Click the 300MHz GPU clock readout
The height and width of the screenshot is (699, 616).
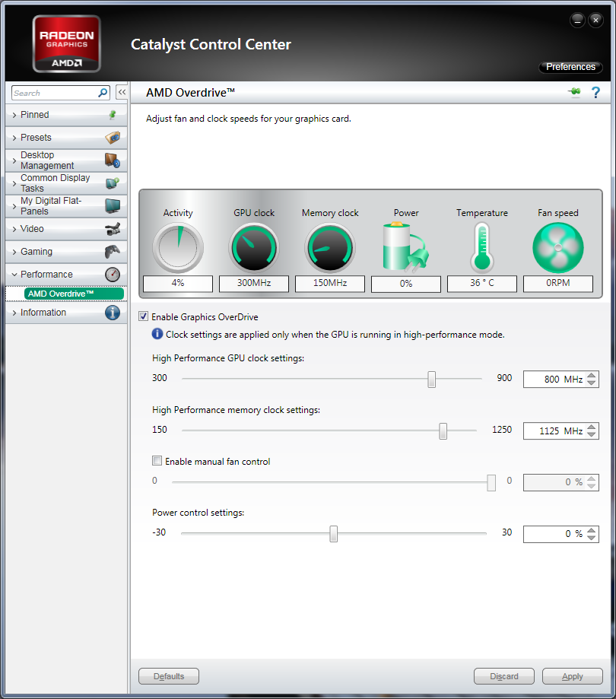tap(254, 284)
